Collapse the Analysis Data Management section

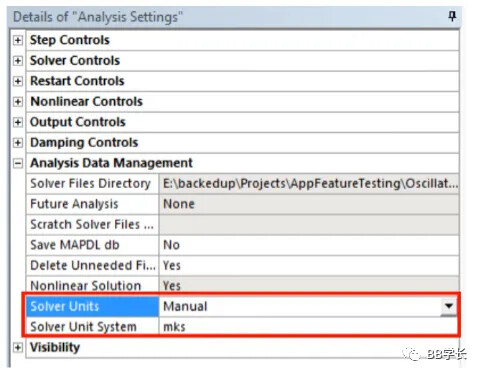pos(18,163)
